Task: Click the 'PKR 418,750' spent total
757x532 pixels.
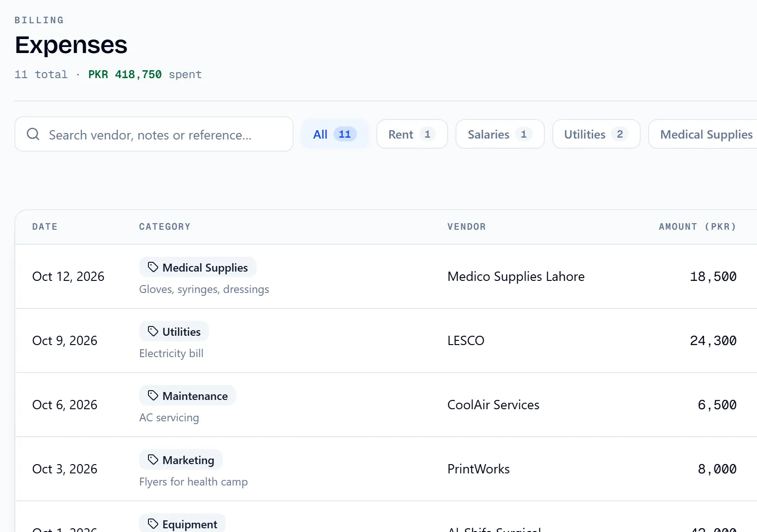Action: 125,74
